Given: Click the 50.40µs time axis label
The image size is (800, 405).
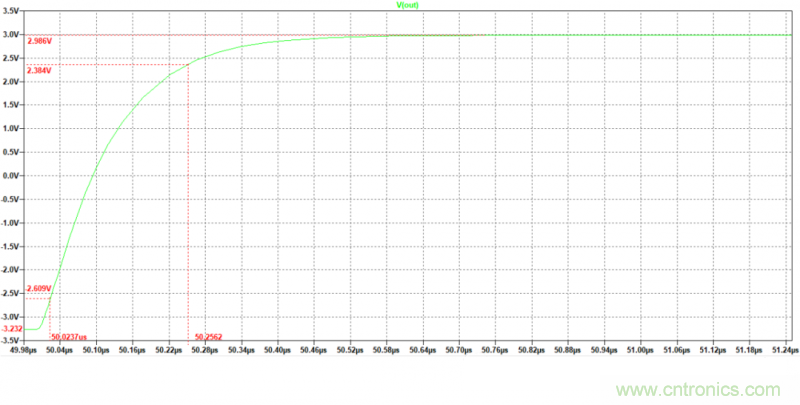Looking at the screenshot, I should point(277,351).
